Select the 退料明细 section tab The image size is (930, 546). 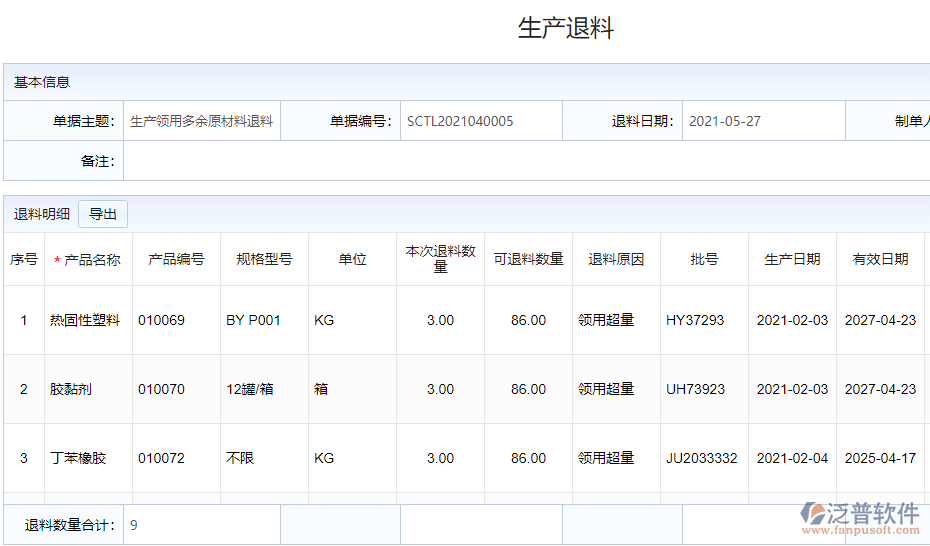42,214
